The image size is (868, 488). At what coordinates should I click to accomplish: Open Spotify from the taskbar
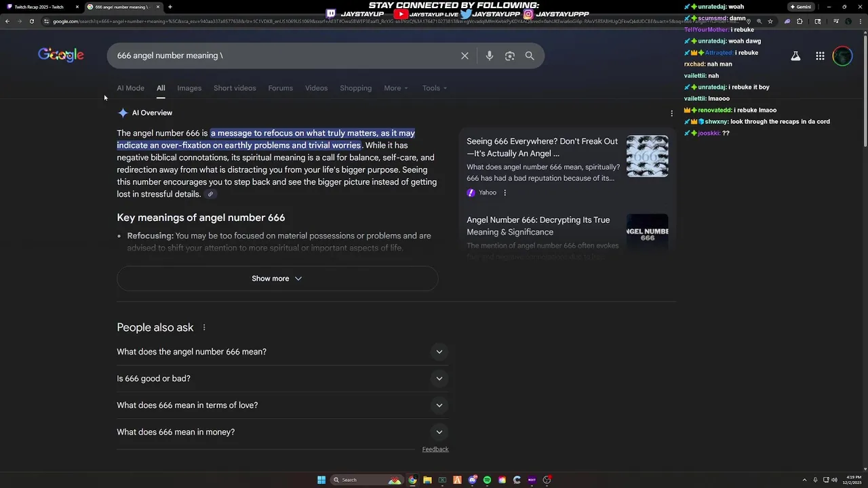[x=487, y=480]
